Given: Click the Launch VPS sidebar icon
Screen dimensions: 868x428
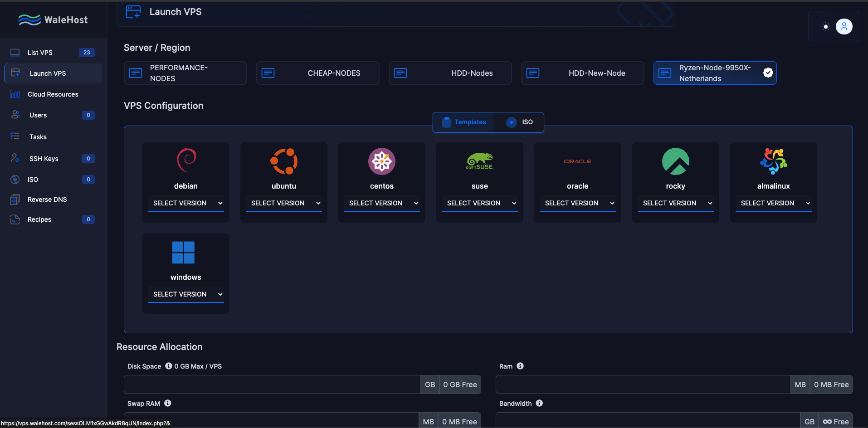Looking at the screenshot, I should 15,73.
